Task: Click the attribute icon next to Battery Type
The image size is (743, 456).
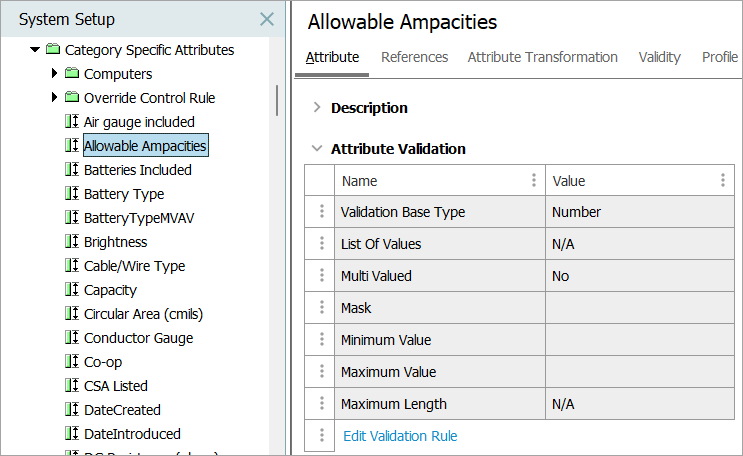Action: [x=71, y=194]
